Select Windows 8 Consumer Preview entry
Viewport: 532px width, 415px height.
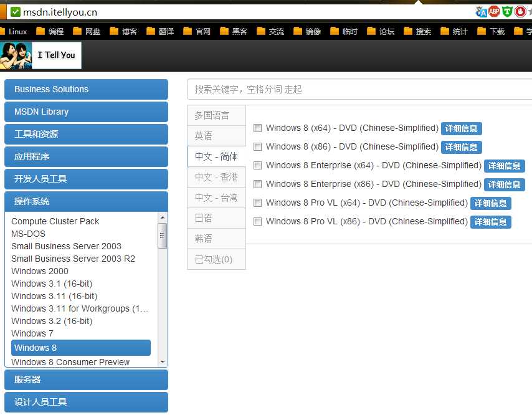point(70,362)
